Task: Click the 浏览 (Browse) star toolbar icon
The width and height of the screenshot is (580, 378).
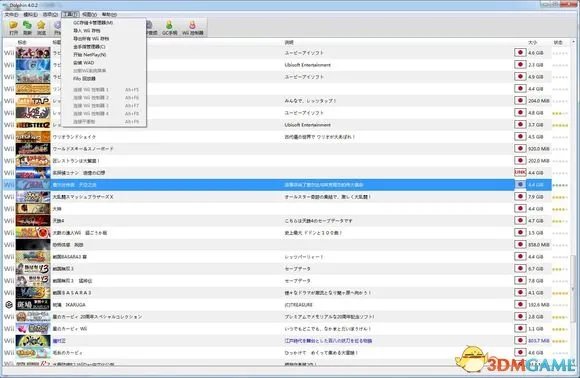Action: (41, 28)
